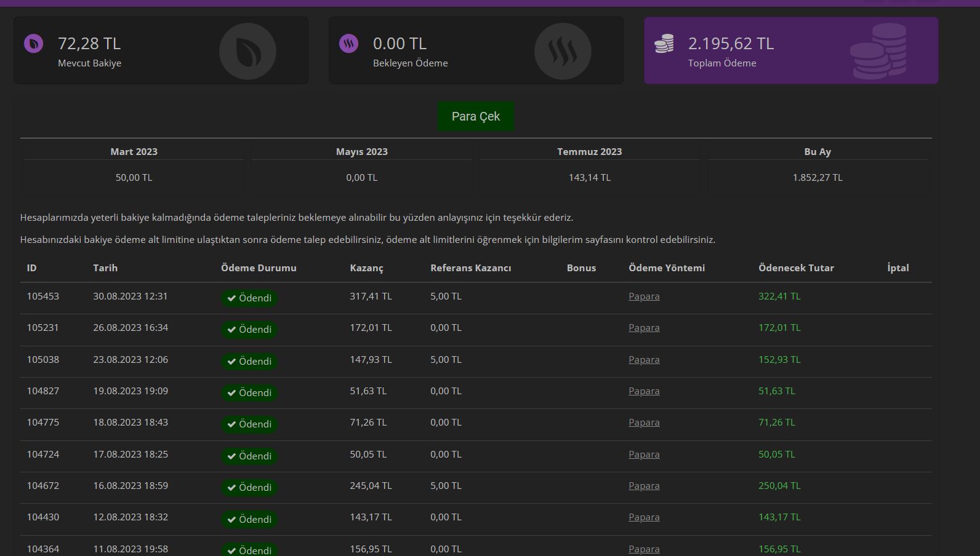Click the Ödendi badge for ID 105231
The width and height of the screenshot is (980, 556).
tap(249, 330)
